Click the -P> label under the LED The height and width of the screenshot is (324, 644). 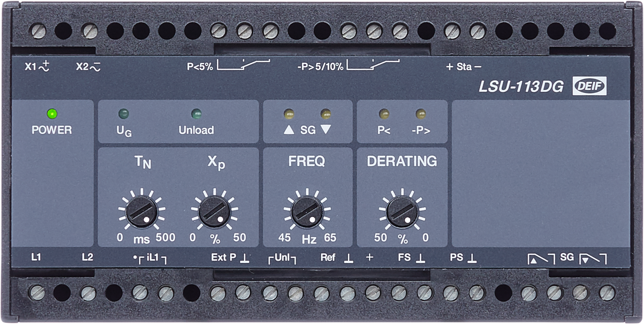pyautogui.click(x=421, y=130)
